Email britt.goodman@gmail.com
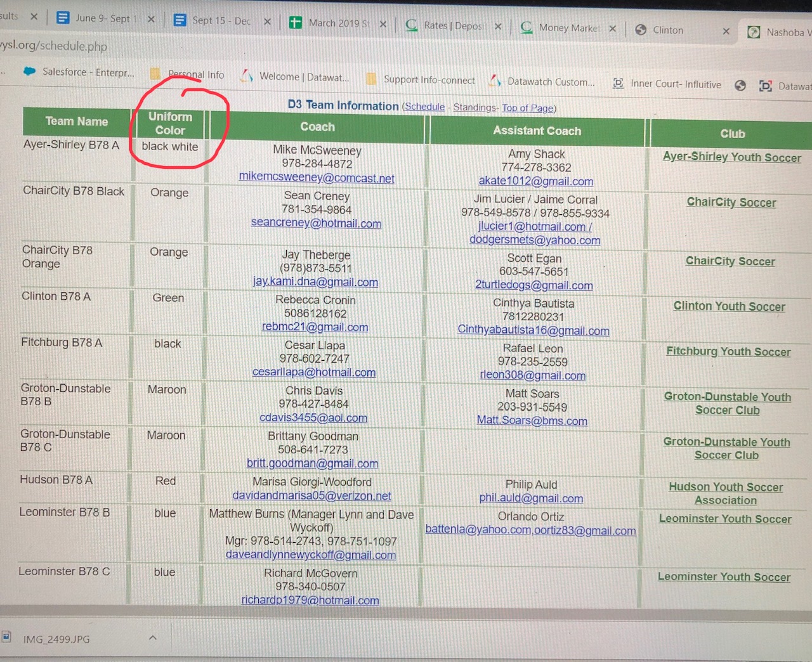The width and height of the screenshot is (812, 662). click(312, 464)
